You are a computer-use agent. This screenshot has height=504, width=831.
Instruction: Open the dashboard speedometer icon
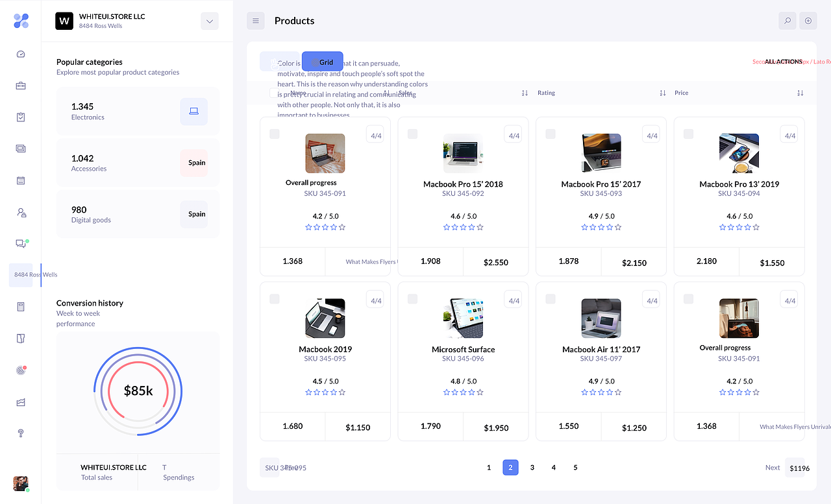click(x=21, y=54)
